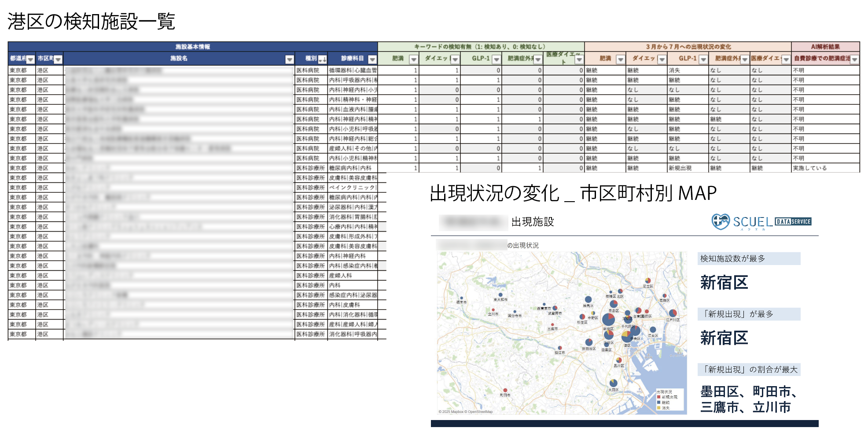Click the 町田市 red dot on map
Image resolution: width=868 pixels, height=435 pixels.
(x=505, y=390)
